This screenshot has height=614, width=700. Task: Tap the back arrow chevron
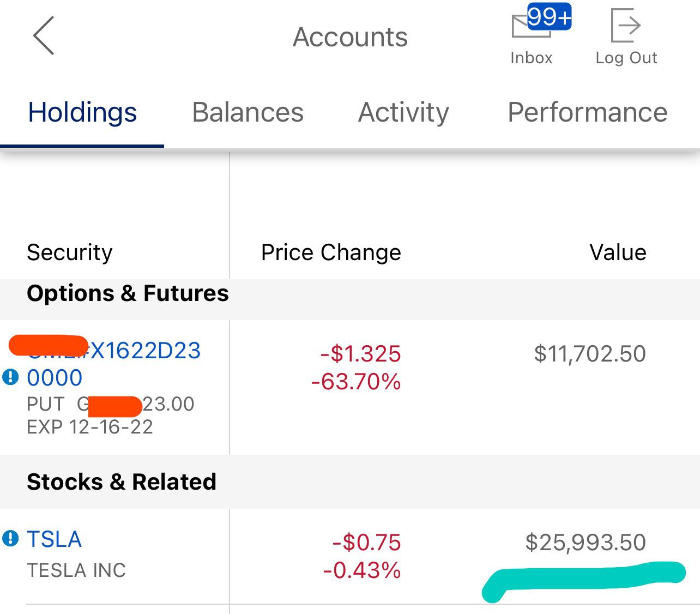pos(44,36)
